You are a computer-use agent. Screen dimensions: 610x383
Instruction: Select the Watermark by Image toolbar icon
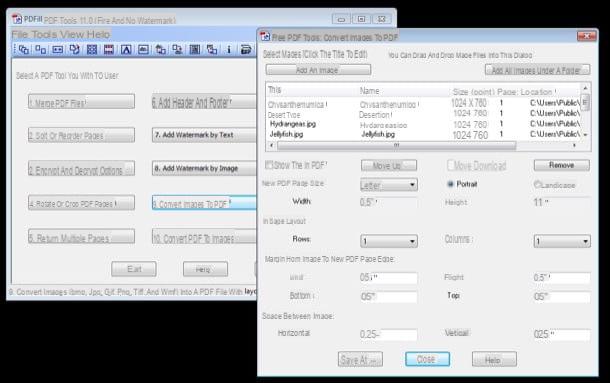coord(143,49)
